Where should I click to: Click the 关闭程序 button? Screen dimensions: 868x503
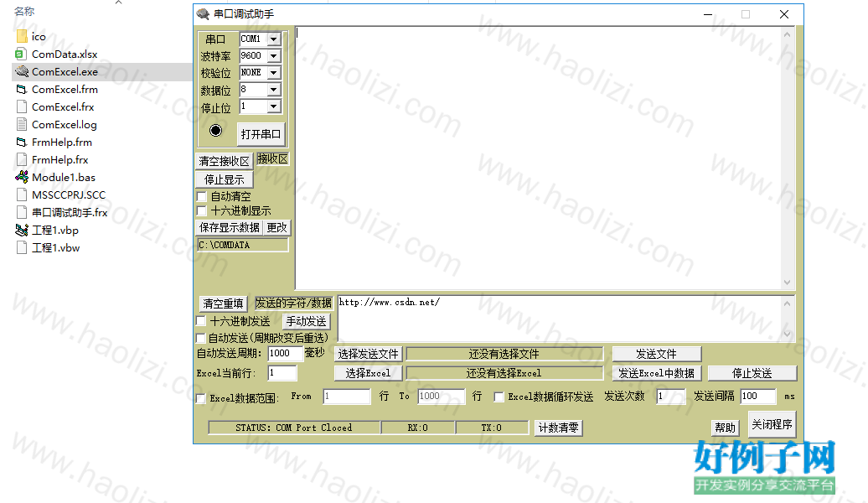pos(772,424)
